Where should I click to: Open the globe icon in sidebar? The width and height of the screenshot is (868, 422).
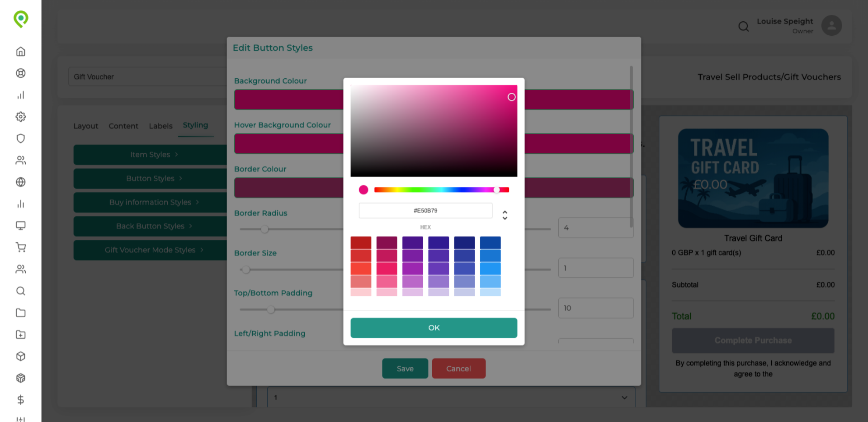[x=21, y=182]
